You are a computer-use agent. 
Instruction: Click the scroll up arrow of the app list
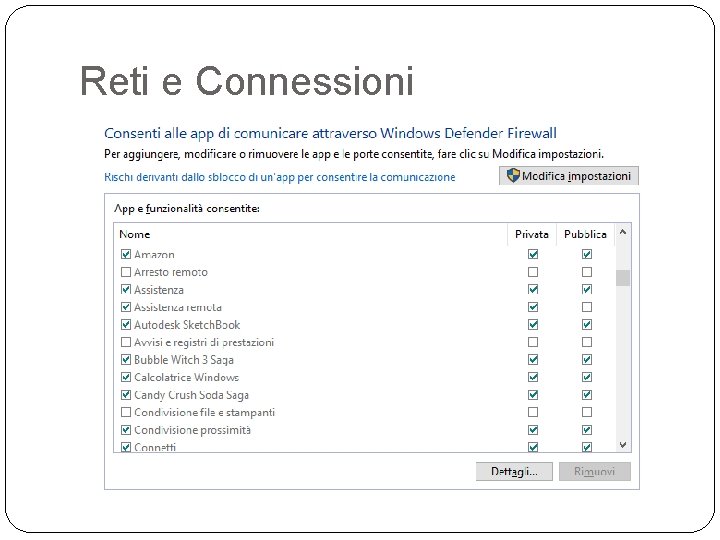(623, 232)
